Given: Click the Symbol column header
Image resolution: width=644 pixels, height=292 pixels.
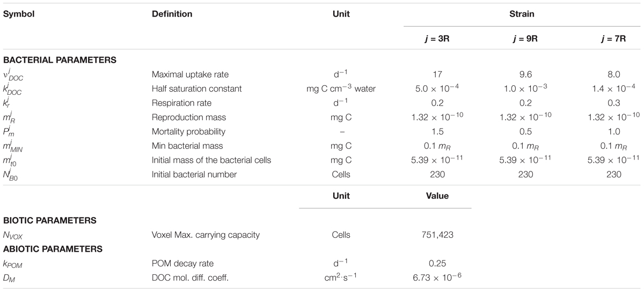Looking at the screenshot, I should click(19, 14).
